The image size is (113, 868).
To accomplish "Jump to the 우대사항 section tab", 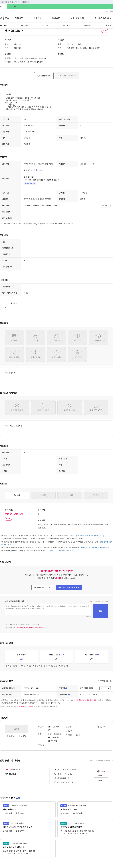I will tap(45, 25).
